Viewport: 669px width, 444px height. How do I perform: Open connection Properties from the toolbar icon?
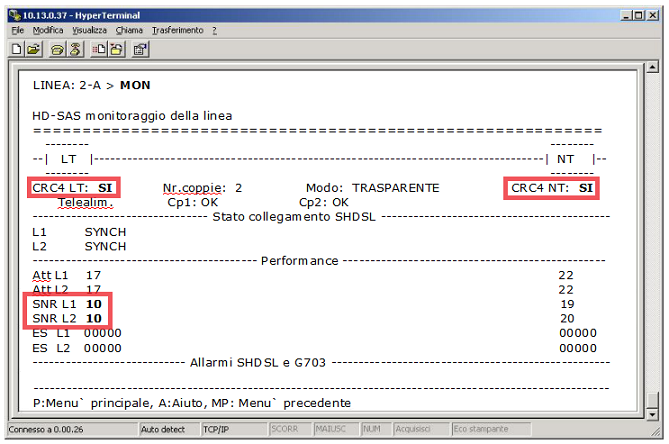point(140,48)
